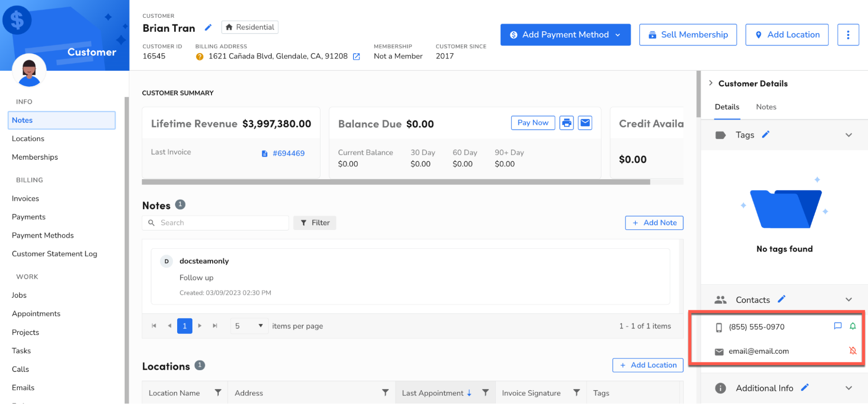Open billing address external link icon

coord(356,56)
